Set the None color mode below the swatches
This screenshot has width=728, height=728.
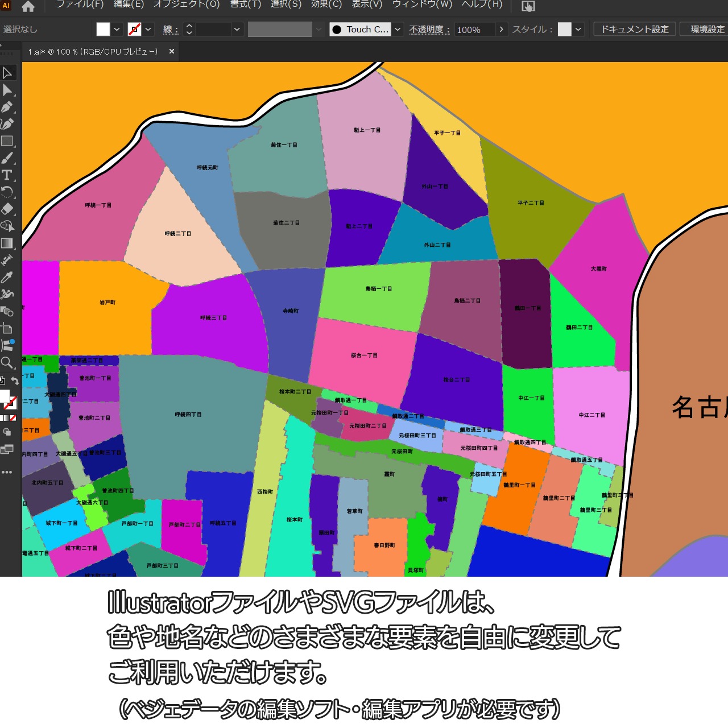tap(13, 418)
